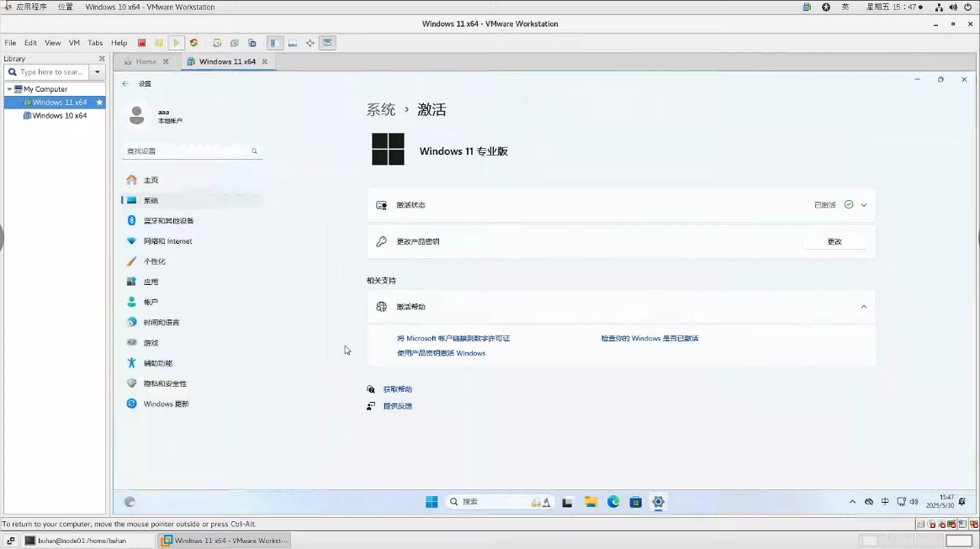Click the 提供反馈 link
The image size is (980, 549).
(x=398, y=406)
